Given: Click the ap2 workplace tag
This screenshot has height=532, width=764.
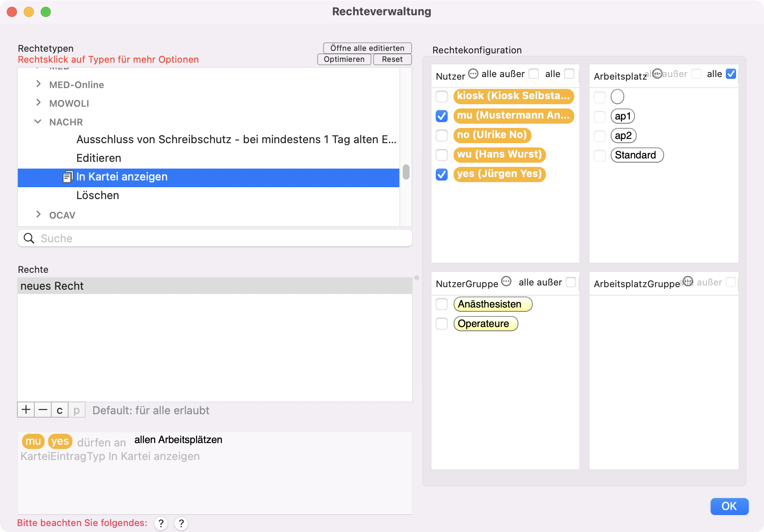Looking at the screenshot, I should tap(623, 136).
